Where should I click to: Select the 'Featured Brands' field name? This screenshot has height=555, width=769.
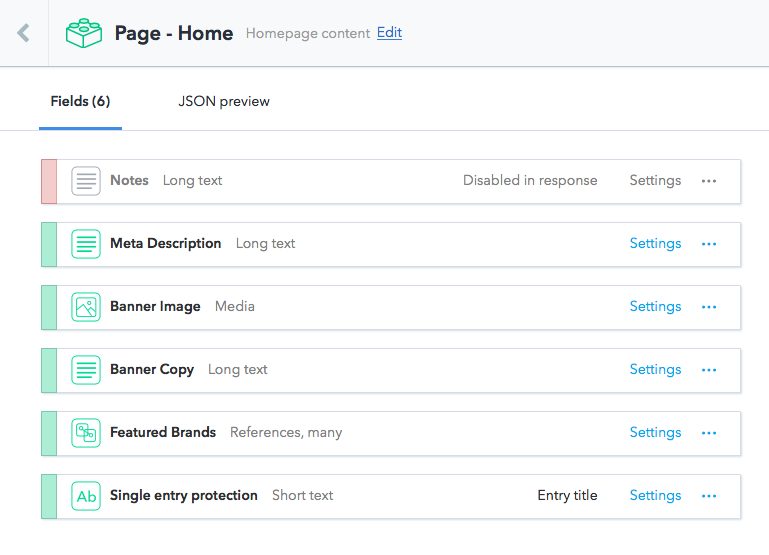click(x=163, y=432)
